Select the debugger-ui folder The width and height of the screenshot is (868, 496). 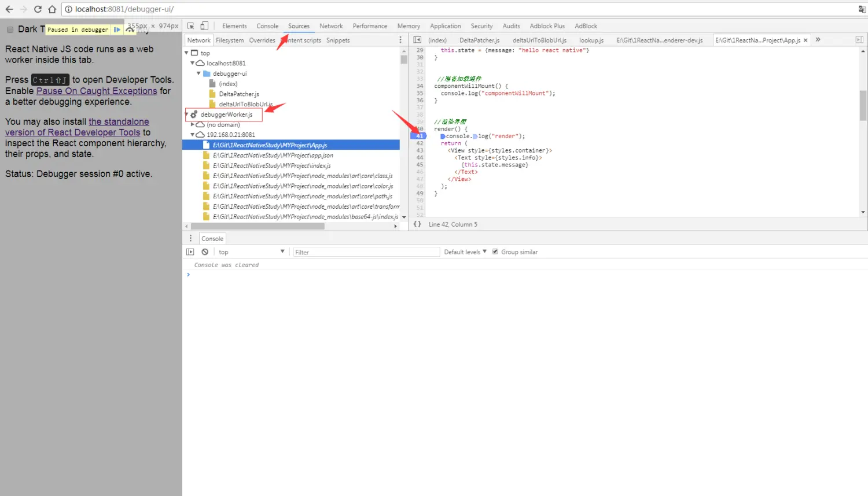pos(230,73)
